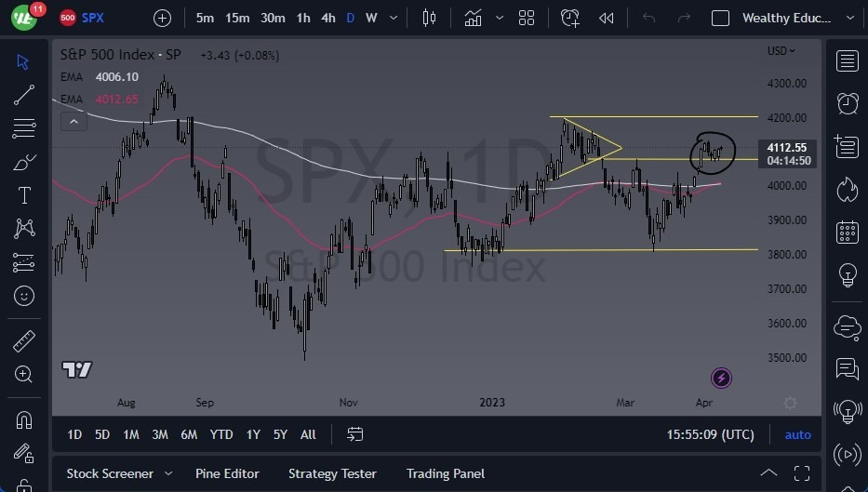Viewport: 868px width, 492px height.
Task: Switch to 5m timeframe
Action: pos(205,19)
